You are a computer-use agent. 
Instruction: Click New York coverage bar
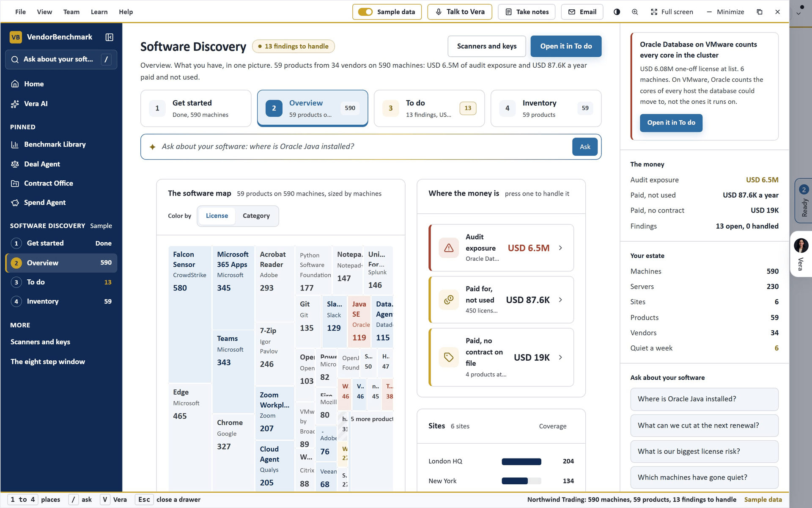click(521, 481)
